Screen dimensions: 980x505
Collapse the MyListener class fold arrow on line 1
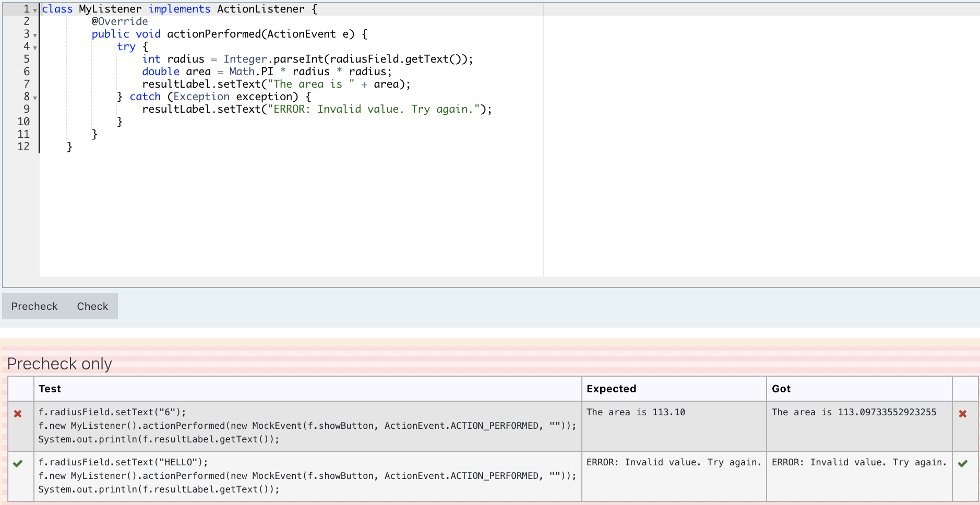pyautogui.click(x=34, y=10)
